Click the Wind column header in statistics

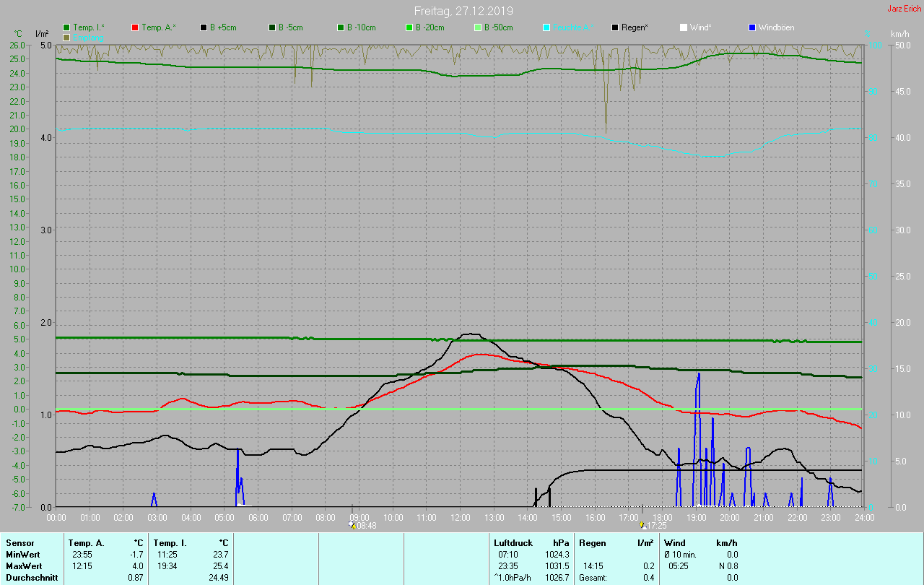click(x=674, y=542)
